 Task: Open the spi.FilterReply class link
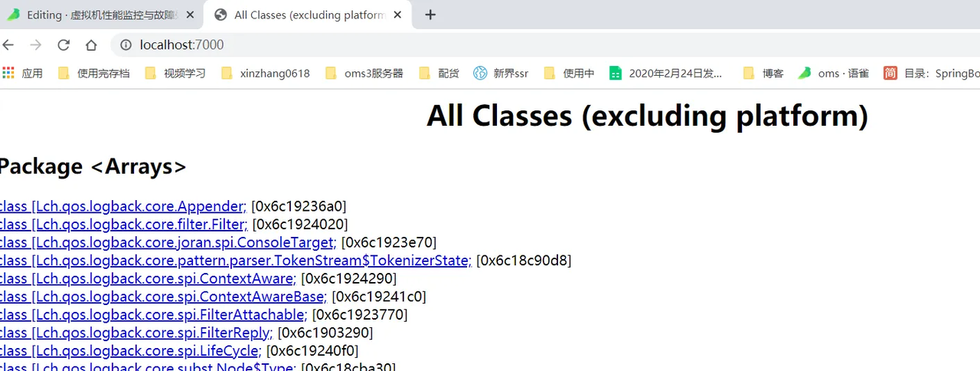(x=136, y=333)
